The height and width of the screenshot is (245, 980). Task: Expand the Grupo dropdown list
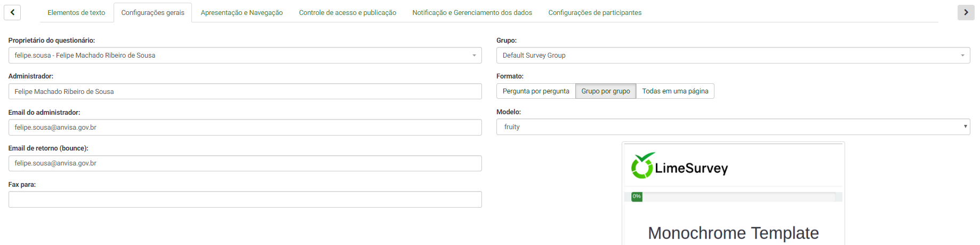[733, 56]
